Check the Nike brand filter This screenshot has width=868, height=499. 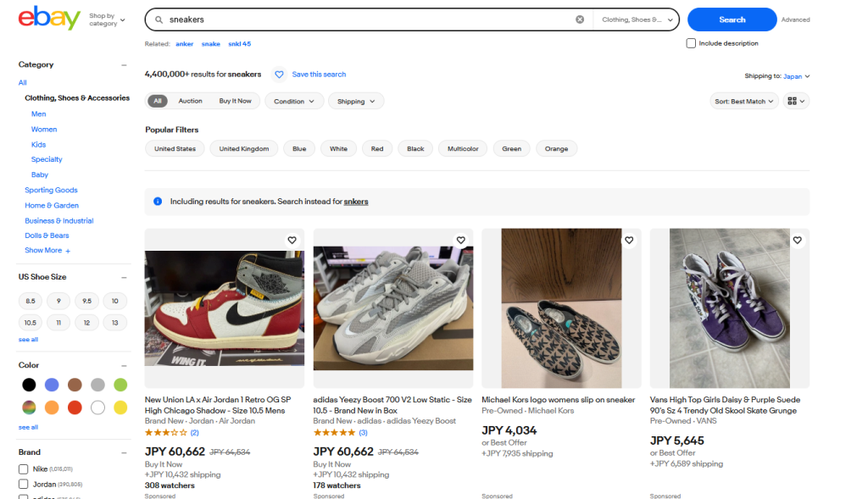click(23, 469)
